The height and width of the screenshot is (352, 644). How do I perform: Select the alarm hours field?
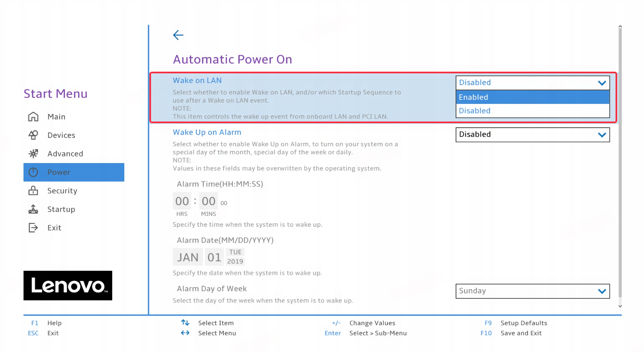click(182, 201)
